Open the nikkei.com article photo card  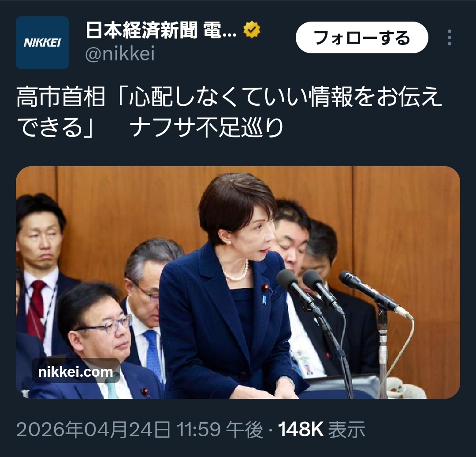pyautogui.click(x=238, y=282)
